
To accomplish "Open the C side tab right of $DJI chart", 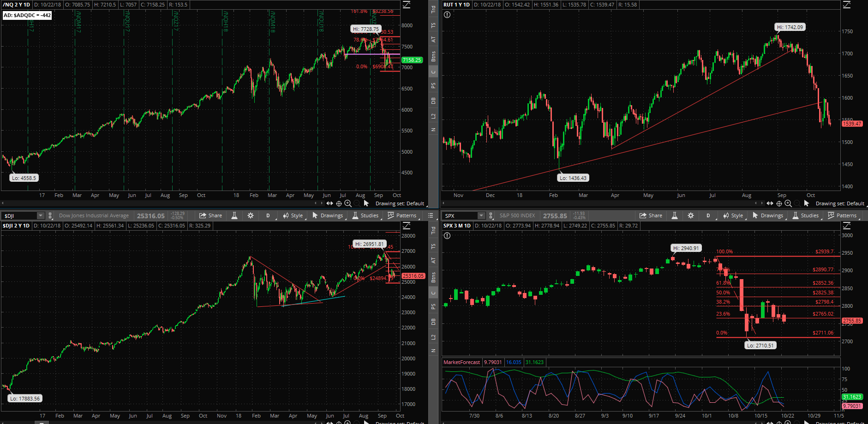I will coord(433,293).
